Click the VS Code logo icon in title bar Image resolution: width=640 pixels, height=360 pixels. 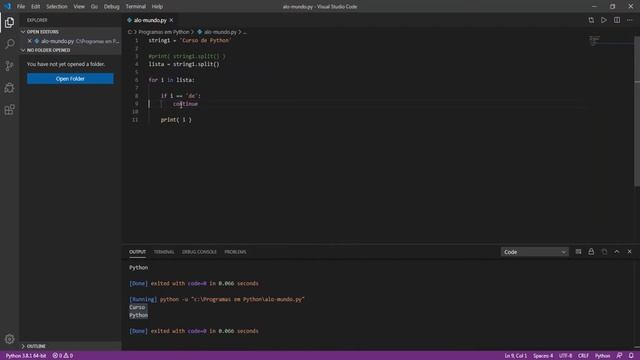[x=7, y=7]
